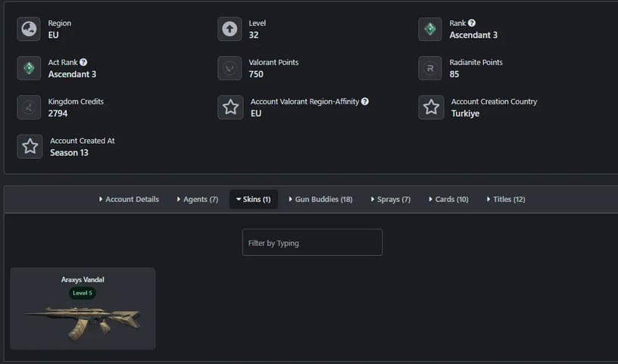This screenshot has height=364, width=618.
Task: Open the Region-Affinity help question mark
Action: (x=365, y=101)
